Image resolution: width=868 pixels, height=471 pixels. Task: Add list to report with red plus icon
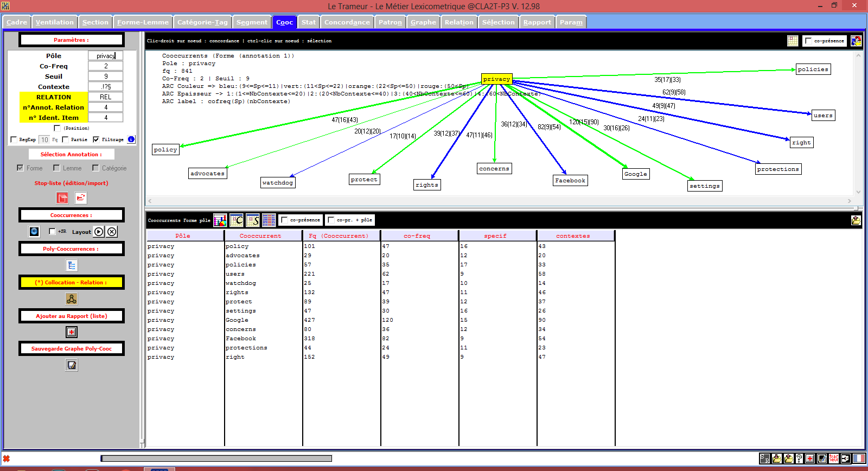click(x=72, y=332)
